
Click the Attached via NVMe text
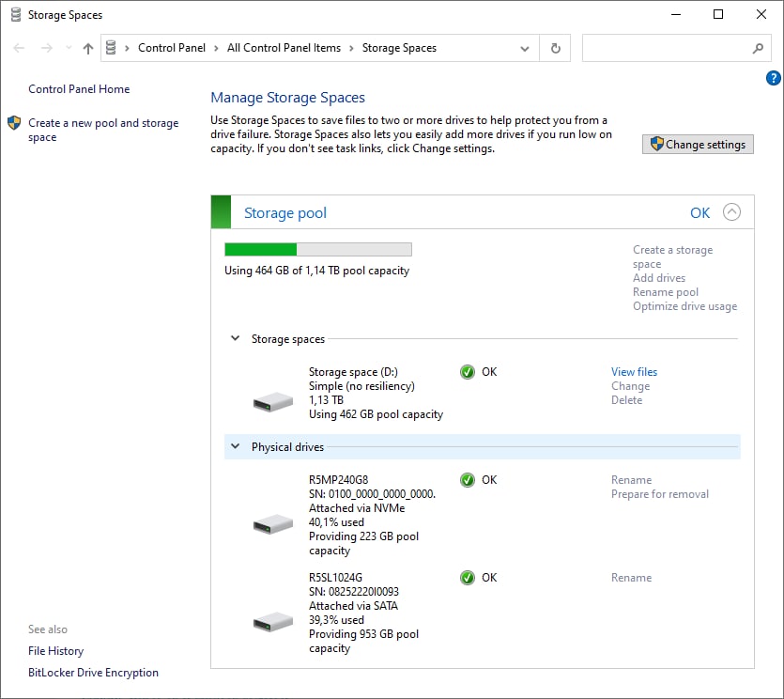[357, 508]
